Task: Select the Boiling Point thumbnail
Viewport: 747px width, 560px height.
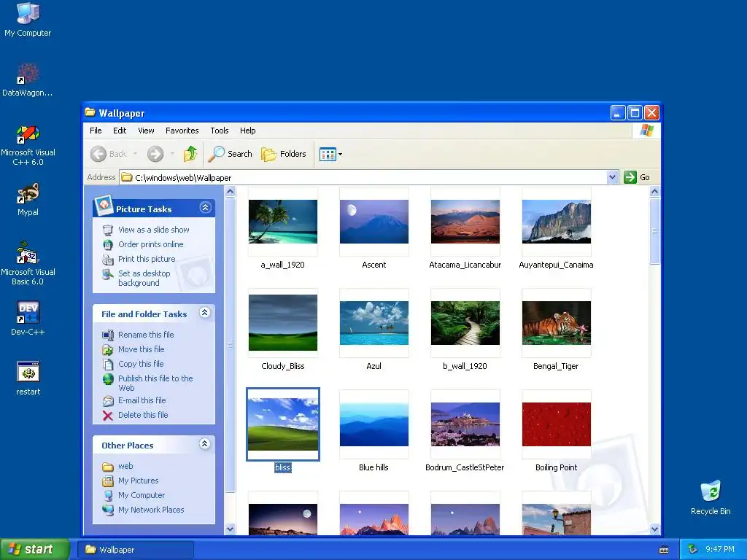Action: 557,424
